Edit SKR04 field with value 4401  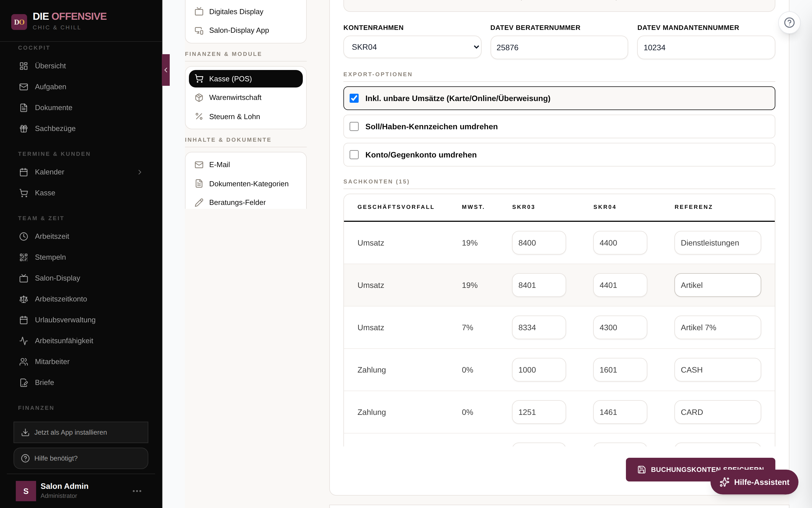pos(620,285)
